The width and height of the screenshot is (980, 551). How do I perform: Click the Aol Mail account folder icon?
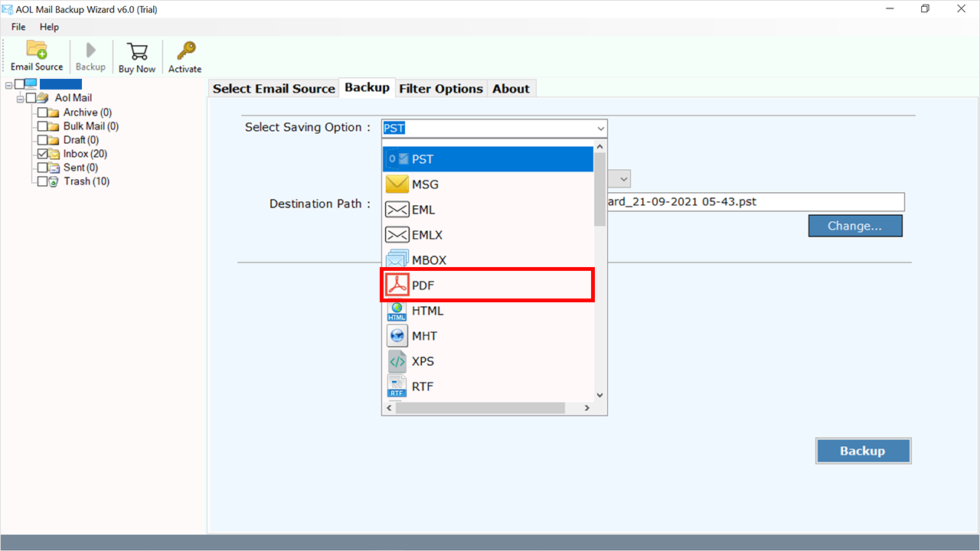[x=43, y=98]
